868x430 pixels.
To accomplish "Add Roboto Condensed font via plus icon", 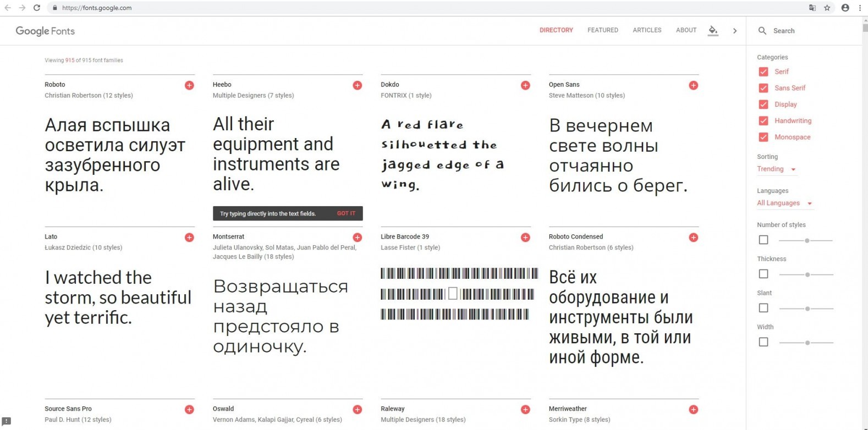I will click(694, 238).
